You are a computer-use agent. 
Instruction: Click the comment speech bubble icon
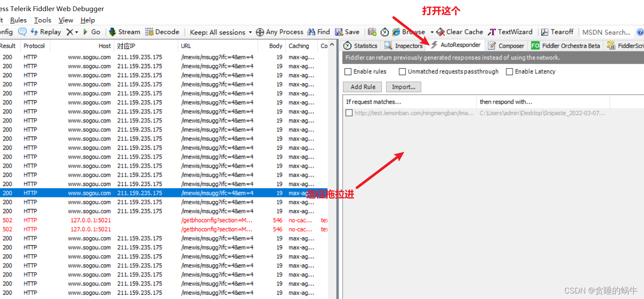point(22,32)
